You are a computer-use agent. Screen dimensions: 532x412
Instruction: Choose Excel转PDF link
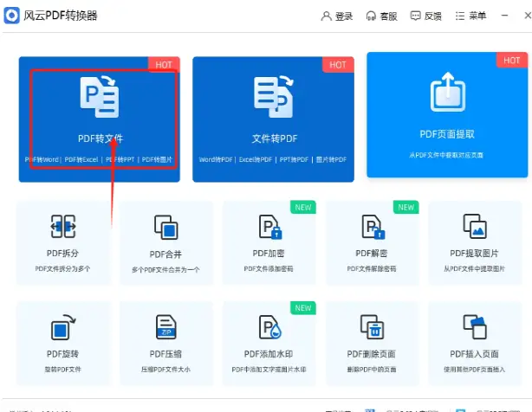256,159
